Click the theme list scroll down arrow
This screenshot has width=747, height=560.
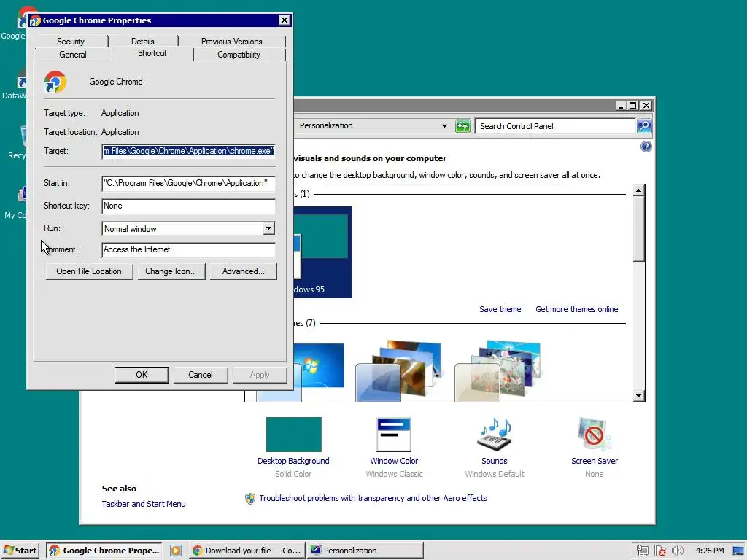click(638, 396)
